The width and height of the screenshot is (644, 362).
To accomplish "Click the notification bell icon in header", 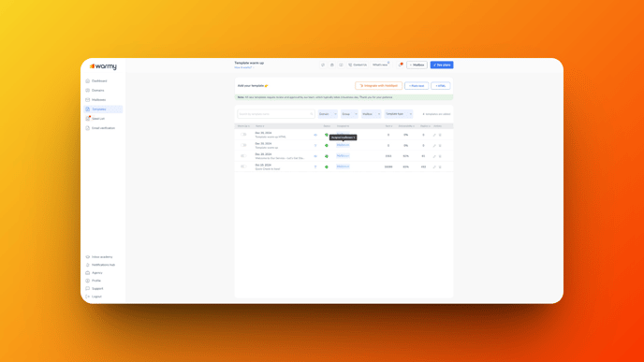I will tap(401, 65).
